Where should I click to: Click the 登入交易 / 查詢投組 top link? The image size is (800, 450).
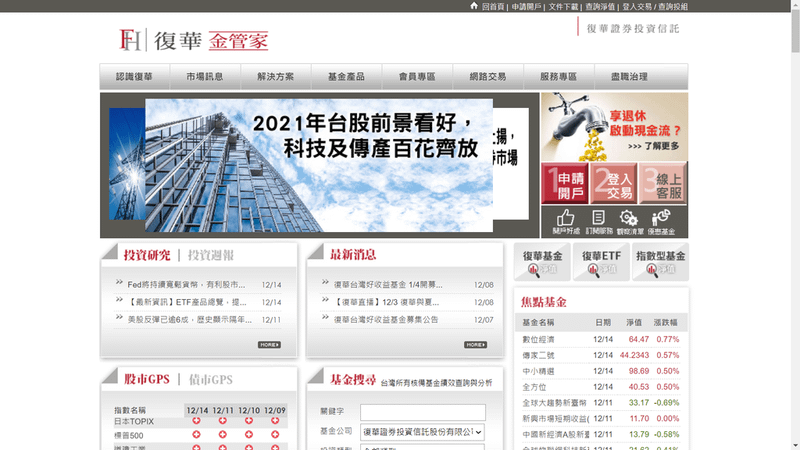coord(655,7)
